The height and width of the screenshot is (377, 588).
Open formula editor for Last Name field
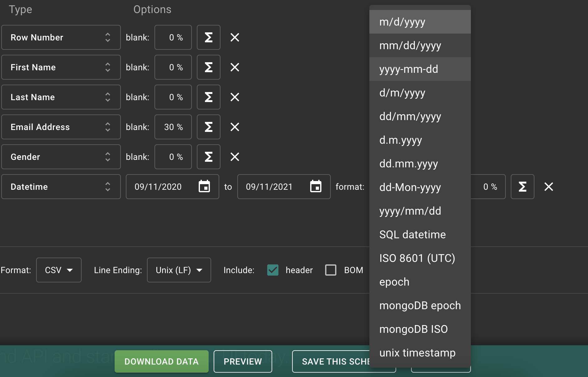click(209, 97)
